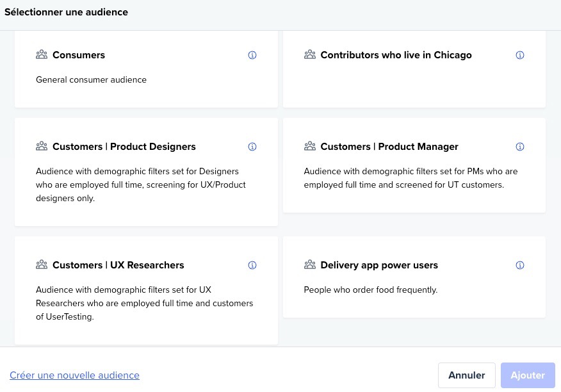The height and width of the screenshot is (392, 561).
Task: Click people icon beside Contributors who live in Chicago
Action: tap(310, 54)
